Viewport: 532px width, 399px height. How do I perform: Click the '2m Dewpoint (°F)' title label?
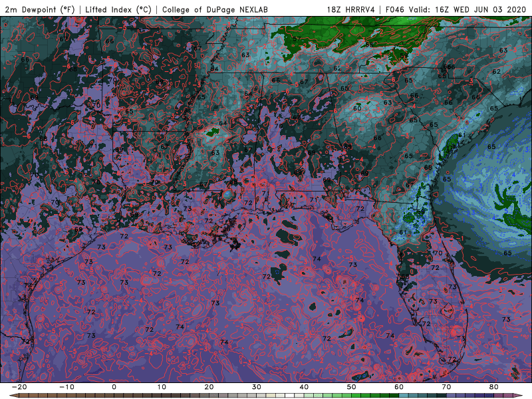(x=40, y=9)
